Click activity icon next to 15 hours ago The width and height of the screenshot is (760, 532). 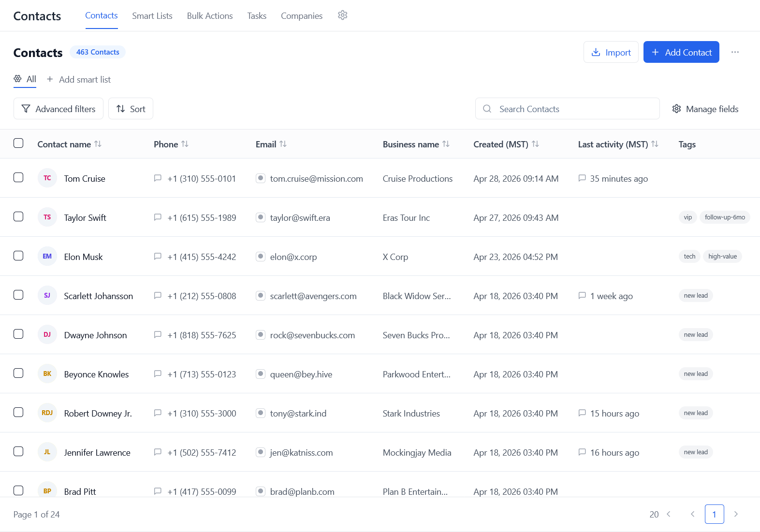(582, 413)
